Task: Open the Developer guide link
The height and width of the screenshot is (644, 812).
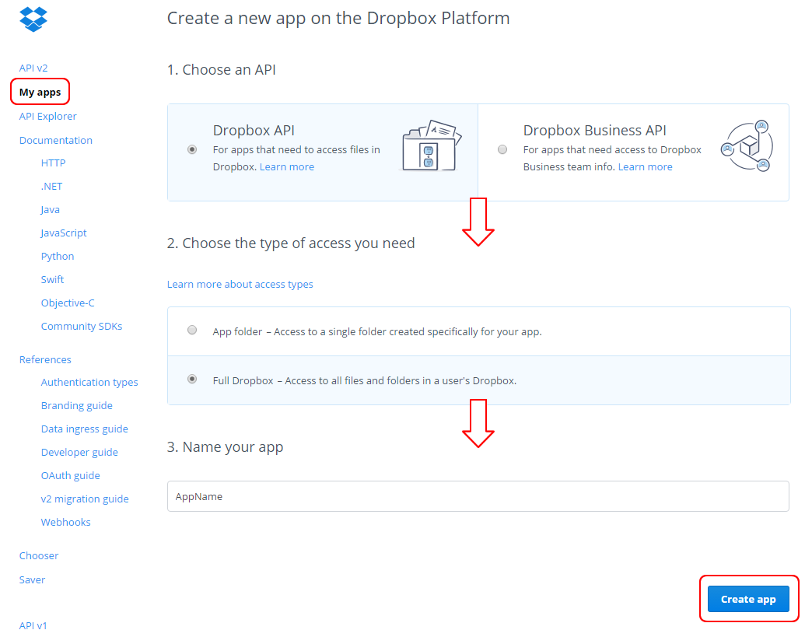Action: (79, 452)
